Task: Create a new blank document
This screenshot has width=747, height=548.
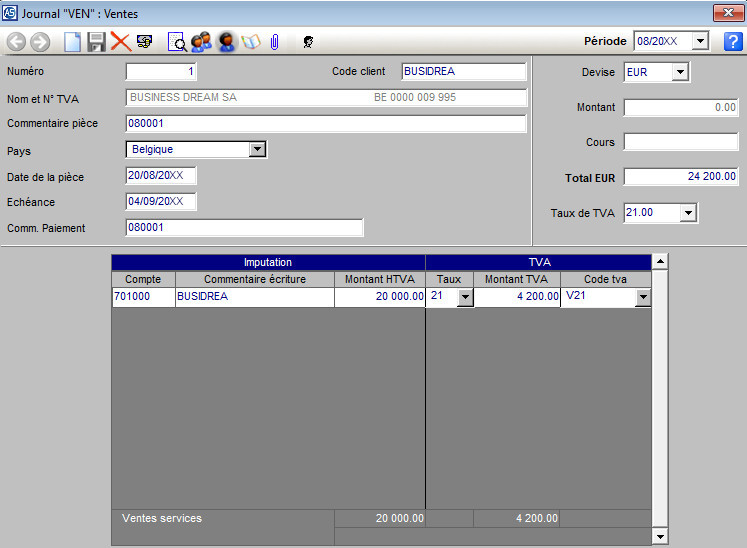Action: click(x=72, y=42)
